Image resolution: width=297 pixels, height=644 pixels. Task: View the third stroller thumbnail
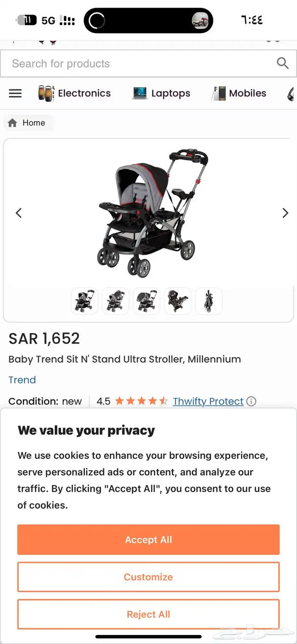pos(146,301)
